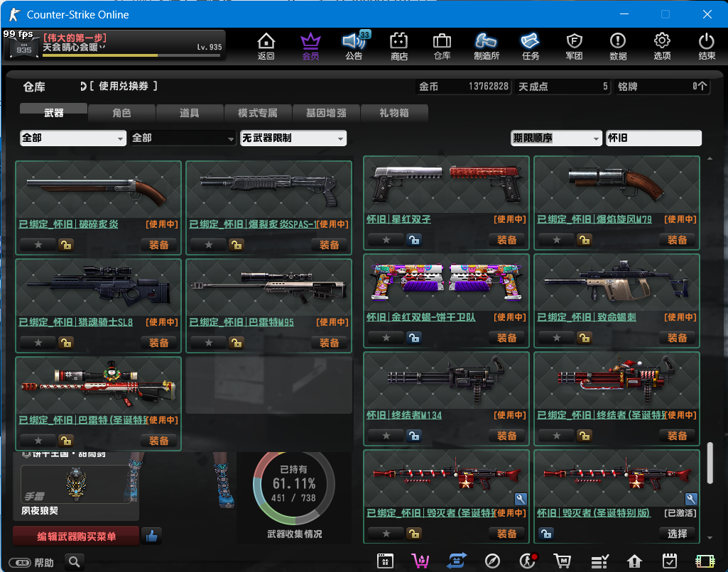Screen dimensions: 728x572
Task: Open the M shopping cart icon
Action: pyautogui.click(x=563, y=561)
